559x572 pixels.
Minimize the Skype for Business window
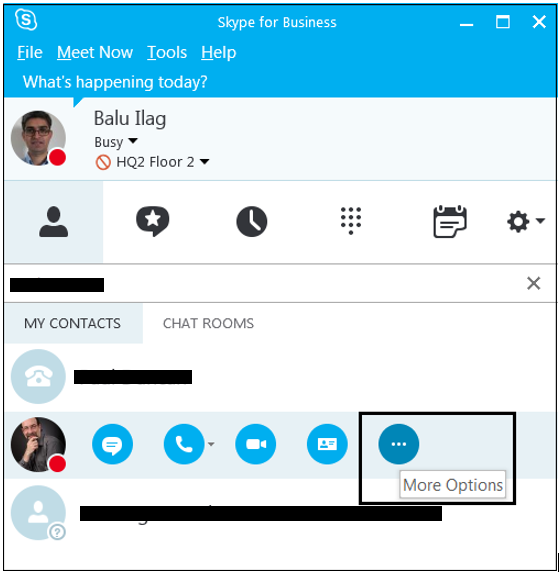pyautogui.click(x=466, y=24)
